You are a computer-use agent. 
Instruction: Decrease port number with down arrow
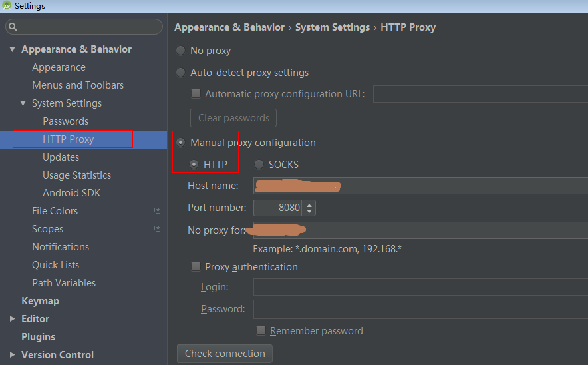309,211
